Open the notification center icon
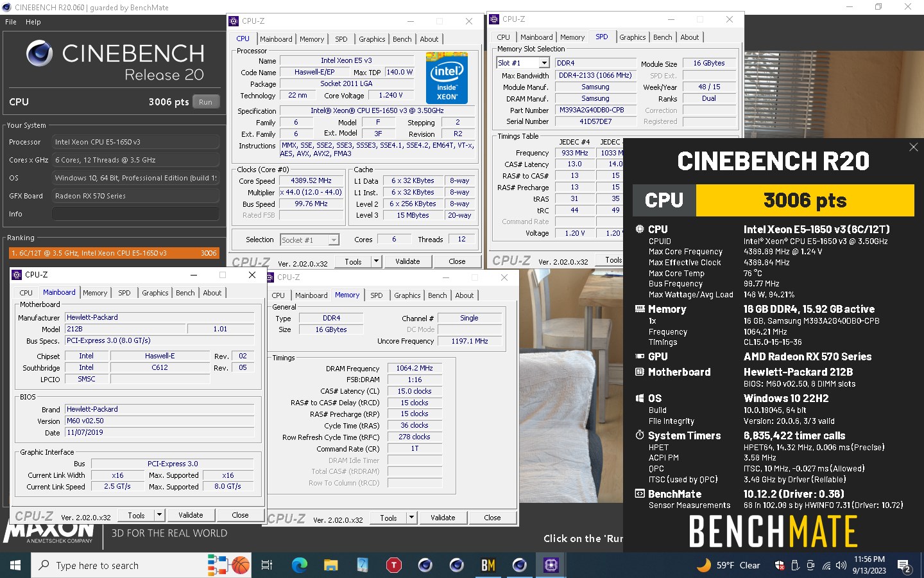This screenshot has width=924, height=578. tap(905, 566)
